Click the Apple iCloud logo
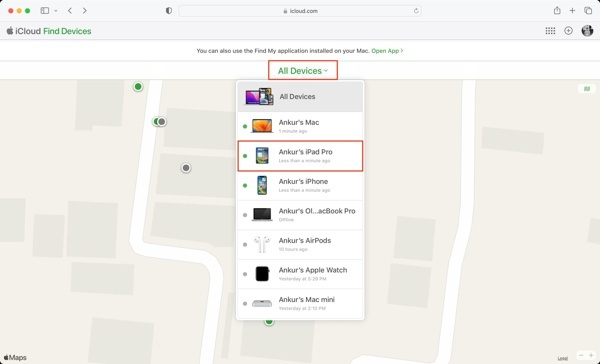Screen dimensions: 600x364 23,31
